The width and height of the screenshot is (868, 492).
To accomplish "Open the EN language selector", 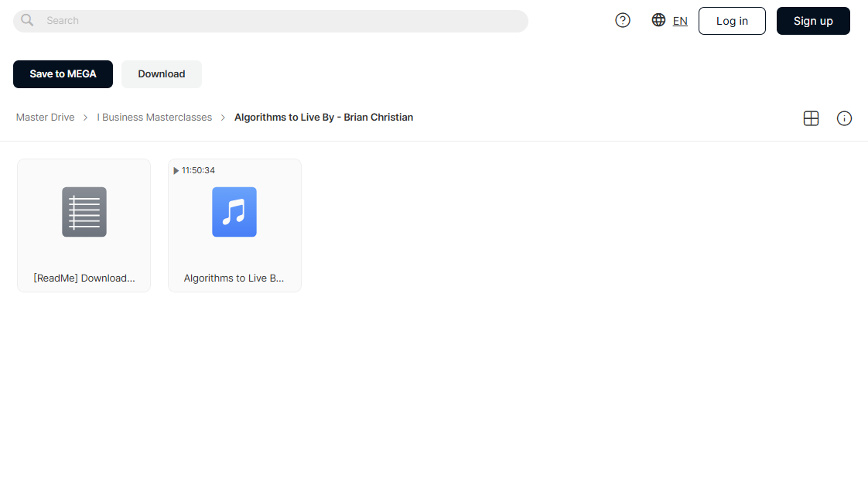I will tap(680, 21).
